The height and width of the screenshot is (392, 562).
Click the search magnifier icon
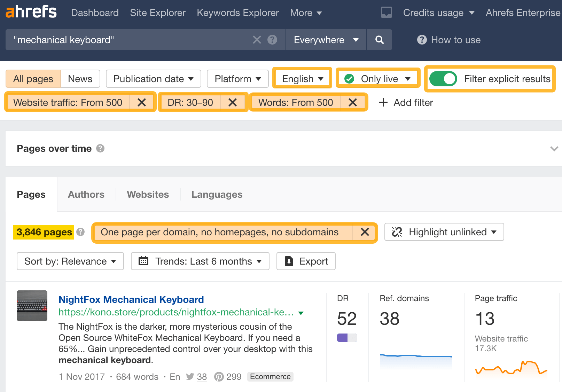coord(379,40)
